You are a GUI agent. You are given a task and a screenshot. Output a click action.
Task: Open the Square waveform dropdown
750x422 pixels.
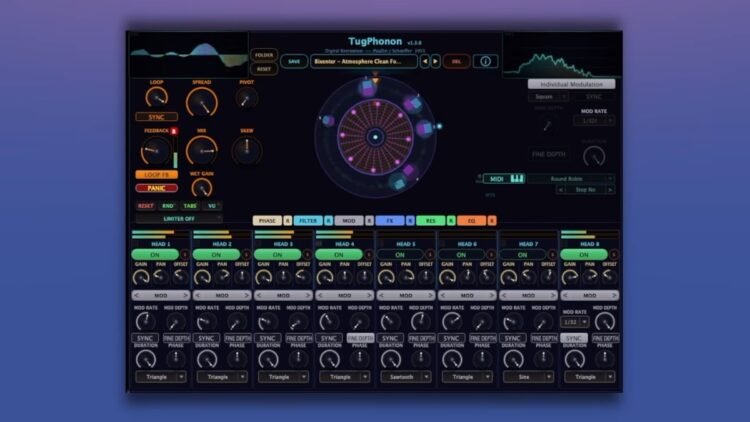[548, 97]
